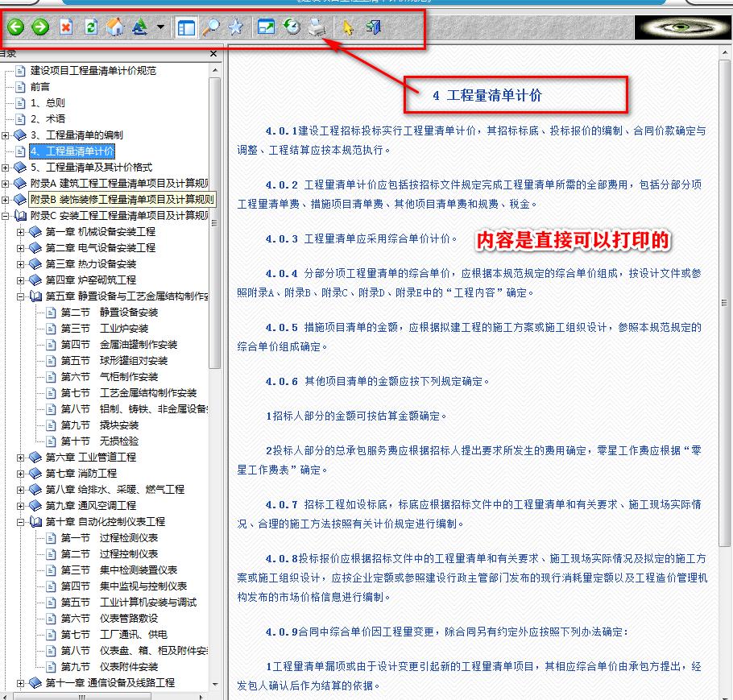This screenshot has height=700, width=733.
Task: Open 建设项目工程量清单计价规范 document node
Action: click(x=93, y=71)
